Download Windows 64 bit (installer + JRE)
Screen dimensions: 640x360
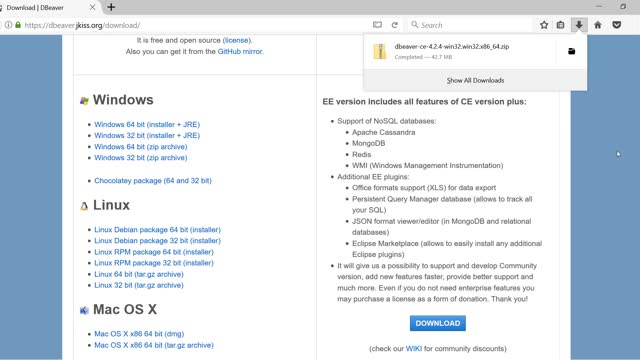[147, 124]
